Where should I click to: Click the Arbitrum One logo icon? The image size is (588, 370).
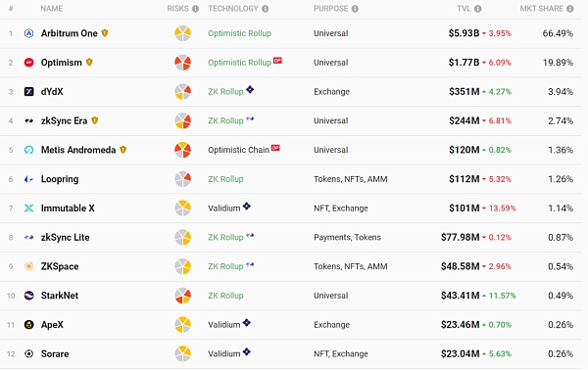[x=28, y=33]
